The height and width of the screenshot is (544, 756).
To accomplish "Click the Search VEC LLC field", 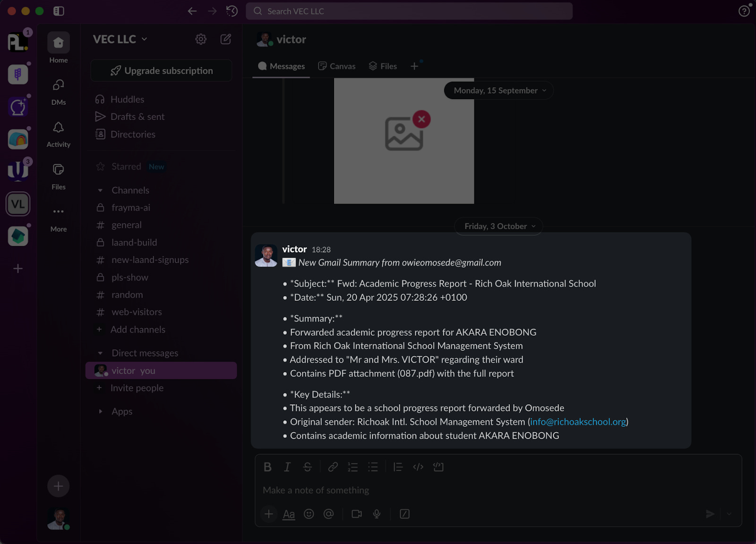I will [x=409, y=11].
